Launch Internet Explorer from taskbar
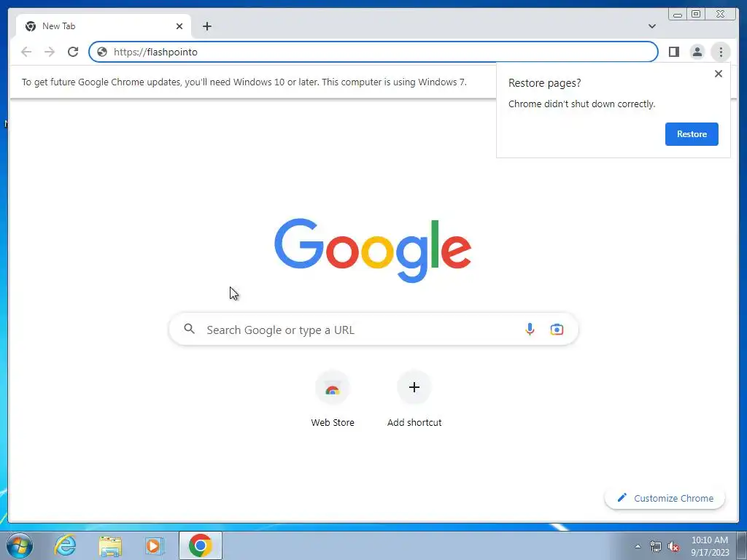This screenshot has width=747, height=560. coord(65,545)
